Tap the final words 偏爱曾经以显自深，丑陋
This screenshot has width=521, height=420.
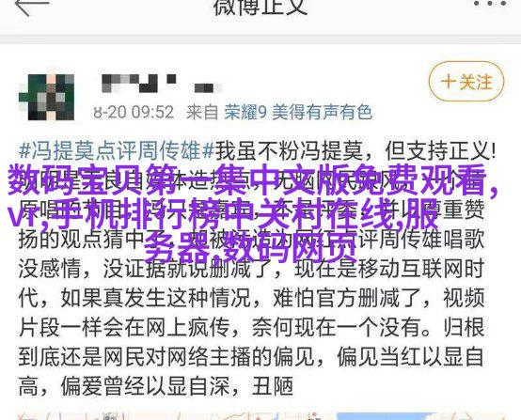tap(177, 386)
